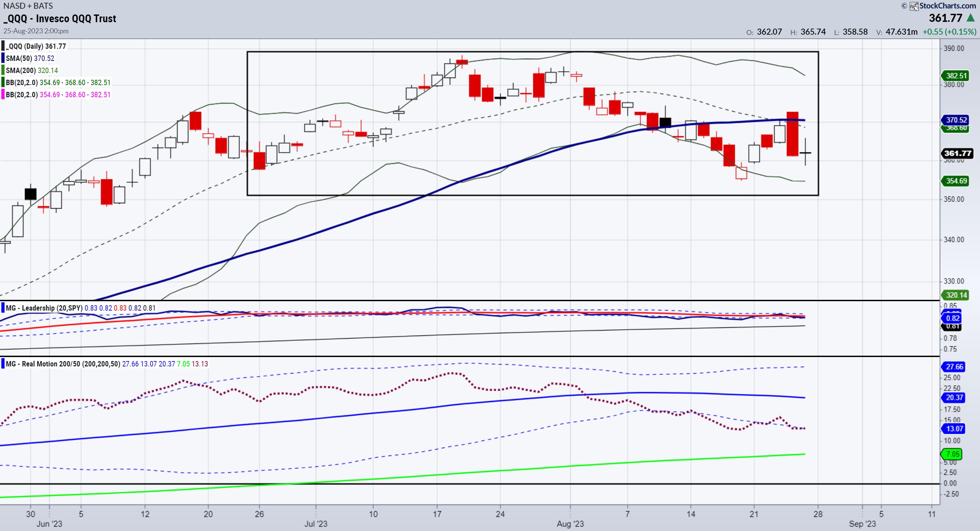Click the StockCharts.com logo icon
The width and height of the screenshot is (980, 531).
click(x=914, y=6)
